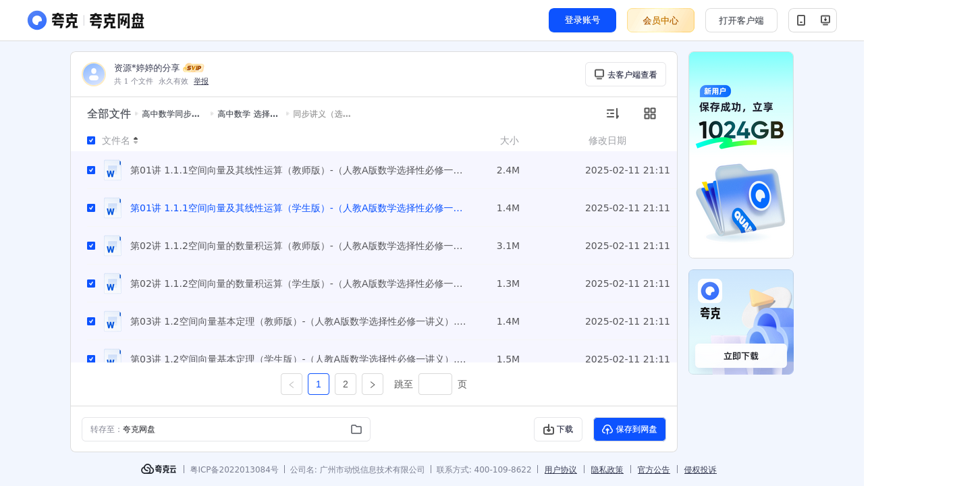Click Word icon of 第02讲 教师版 file

click(113, 246)
